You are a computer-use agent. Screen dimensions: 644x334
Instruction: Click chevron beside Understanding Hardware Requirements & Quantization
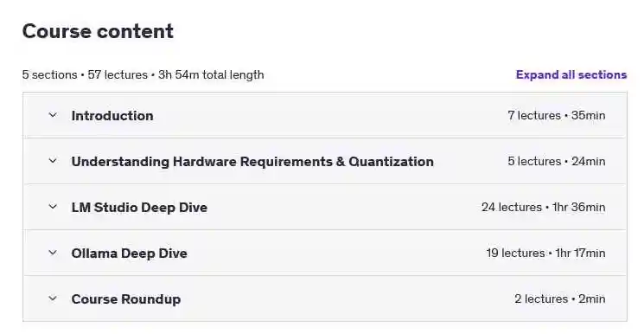[x=53, y=161]
